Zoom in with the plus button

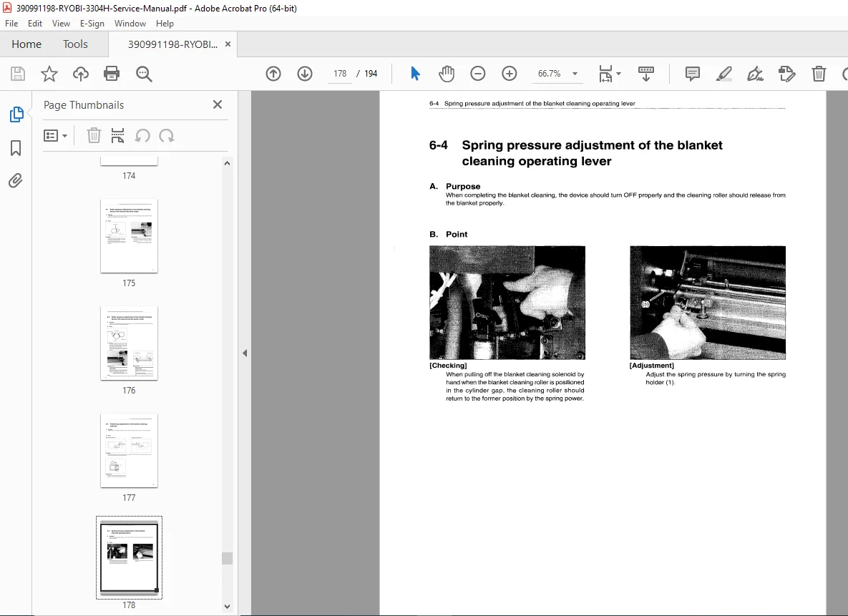pyautogui.click(x=510, y=74)
